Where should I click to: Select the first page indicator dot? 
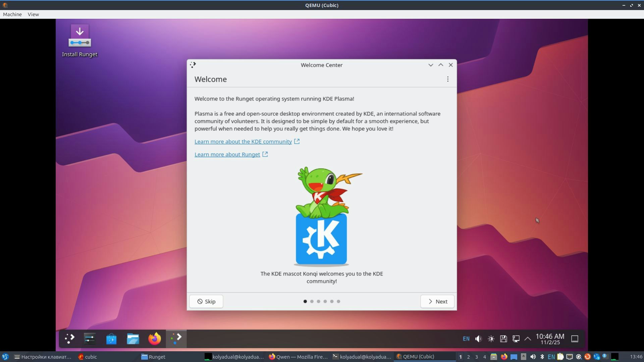pos(305,301)
